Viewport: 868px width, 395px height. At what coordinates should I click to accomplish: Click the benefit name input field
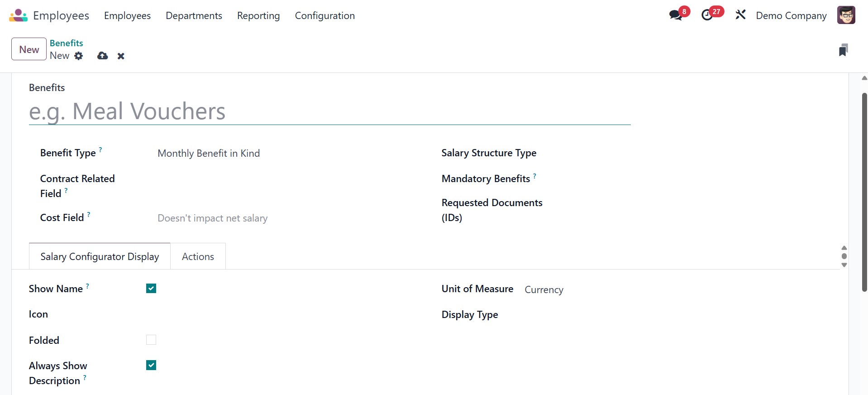click(x=329, y=111)
